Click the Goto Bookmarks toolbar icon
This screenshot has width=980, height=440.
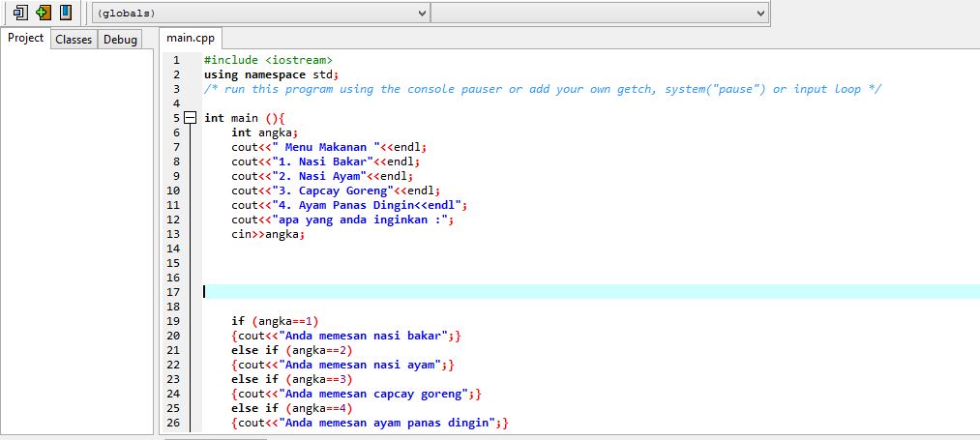66,12
